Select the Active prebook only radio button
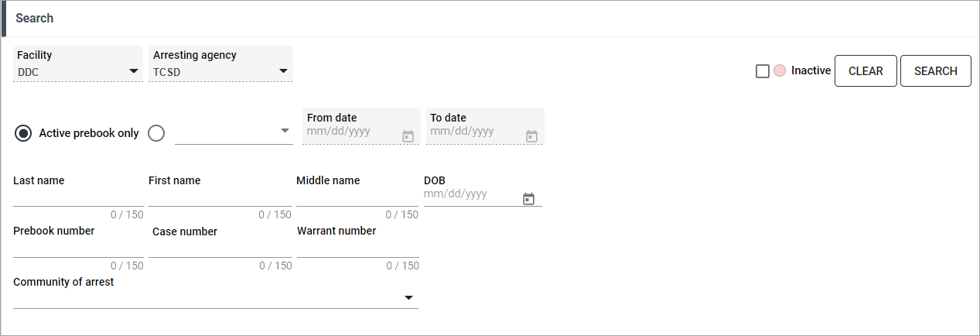980x336 pixels. (x=23, y=133)
